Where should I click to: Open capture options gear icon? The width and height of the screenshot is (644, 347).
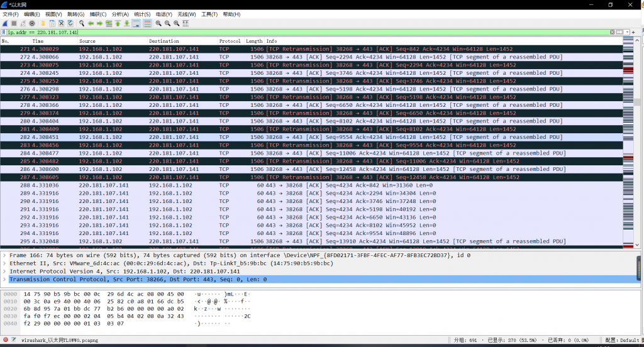pyautogui.click(x=32, y=23)
